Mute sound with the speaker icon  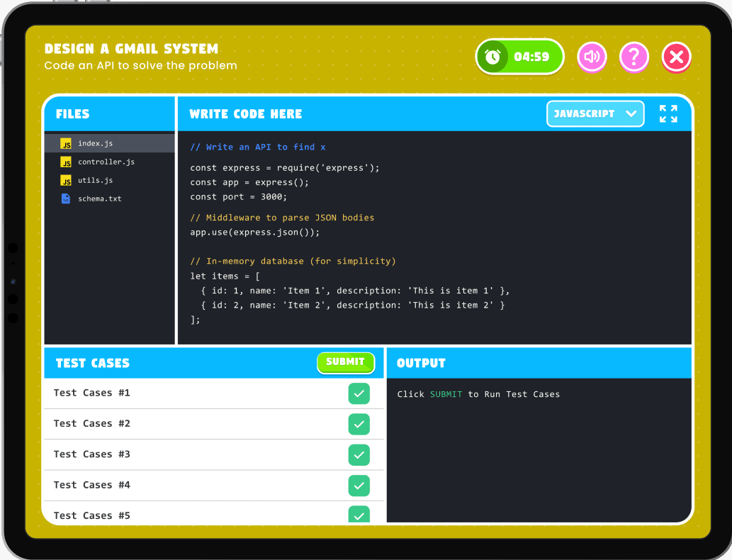(x=592, y=57)
